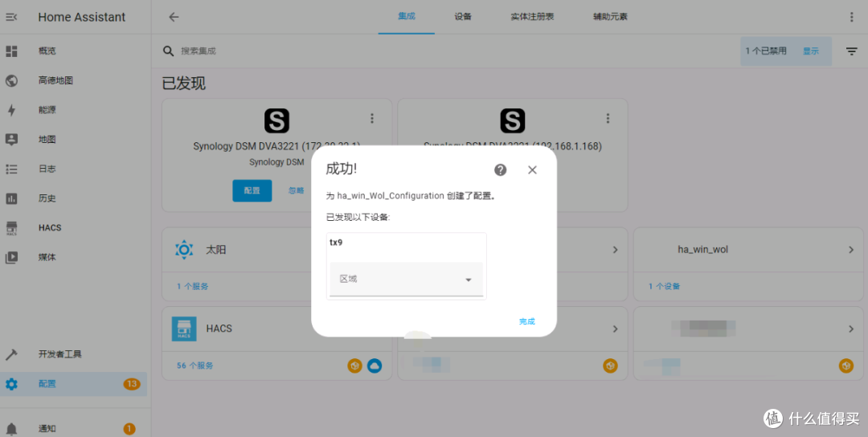Viewport: 868px width, 437px height.
Task: Open the 区域 area dropdown
Action: [407, 280]
